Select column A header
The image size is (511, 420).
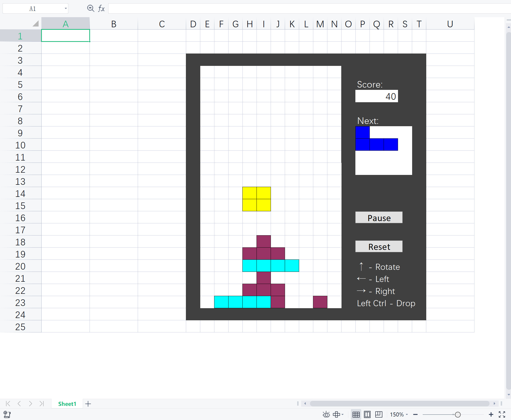click(x=66, y=24)
